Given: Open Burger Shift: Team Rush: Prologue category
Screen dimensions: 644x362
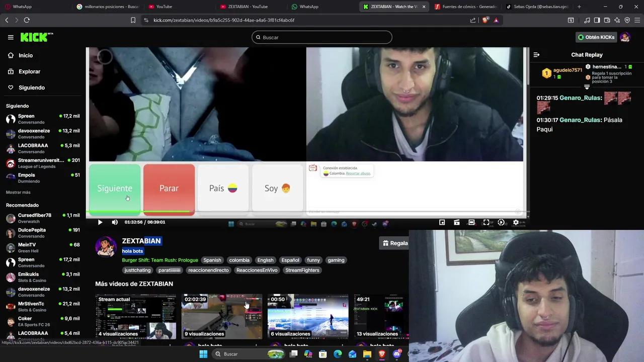Looking at the screenshot, I should click(x=160, y=260).
